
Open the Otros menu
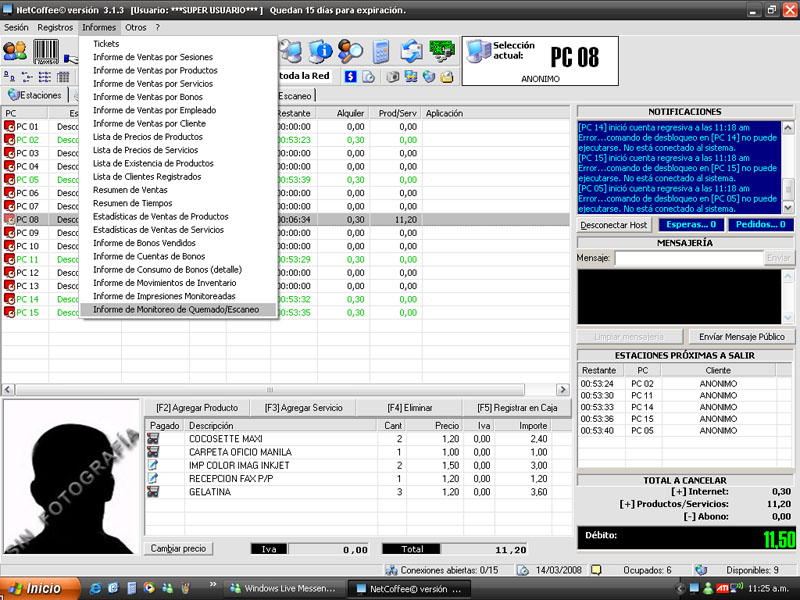(136, 28)
